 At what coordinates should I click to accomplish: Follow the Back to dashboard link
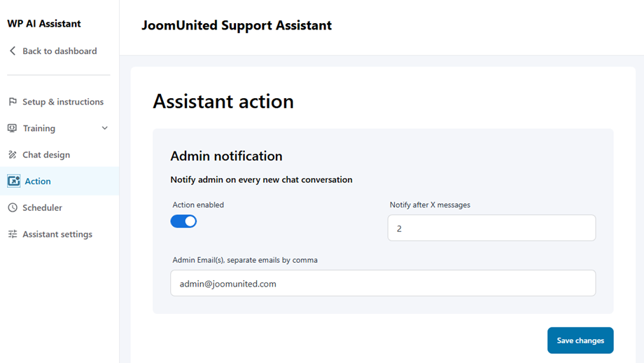pyautogui.click(x=59, y=51)
